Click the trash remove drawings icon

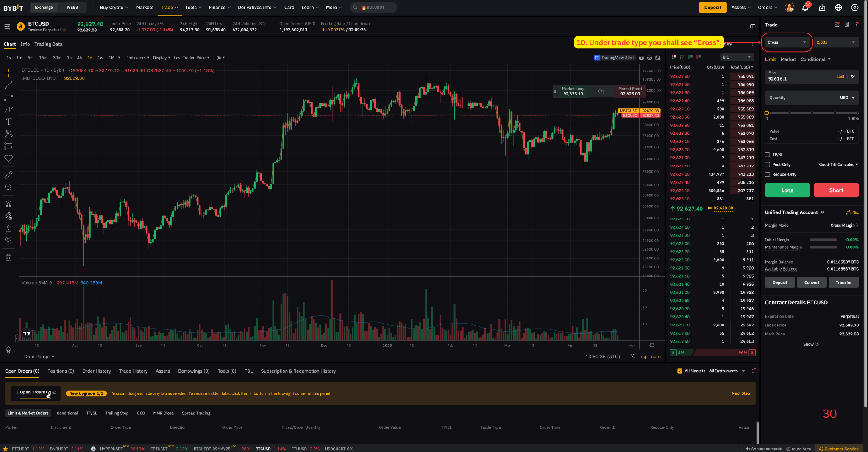coord(8,257)
